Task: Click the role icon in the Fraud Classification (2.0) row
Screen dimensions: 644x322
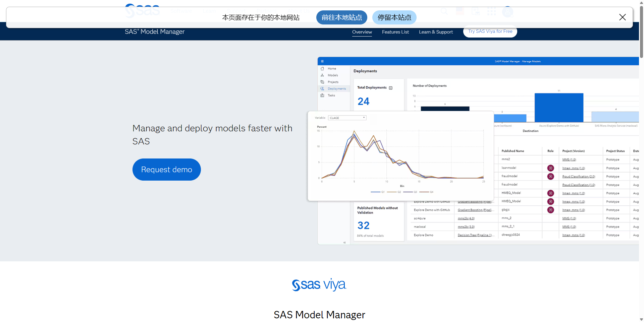Action: pyautogui.click(x=550, y=176)
